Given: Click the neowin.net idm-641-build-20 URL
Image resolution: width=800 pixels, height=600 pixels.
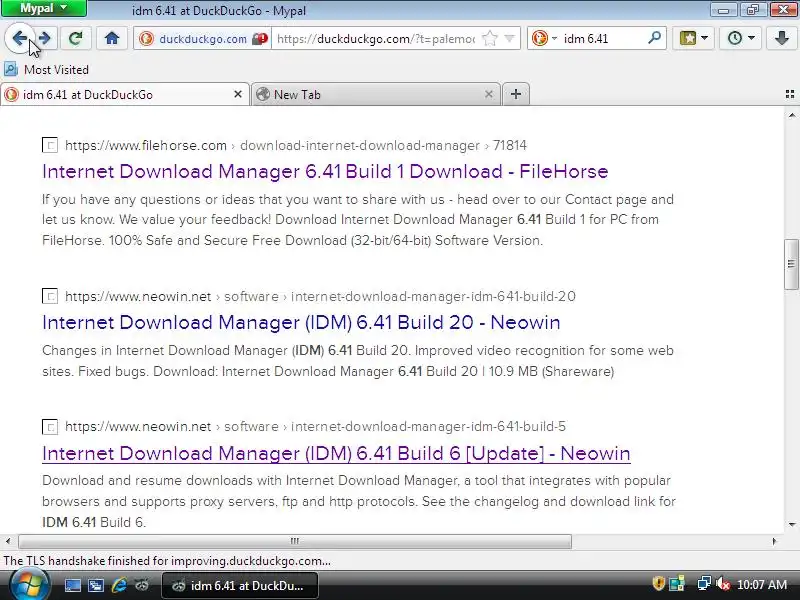Looking at the screenshot, I should coord(320,296).
